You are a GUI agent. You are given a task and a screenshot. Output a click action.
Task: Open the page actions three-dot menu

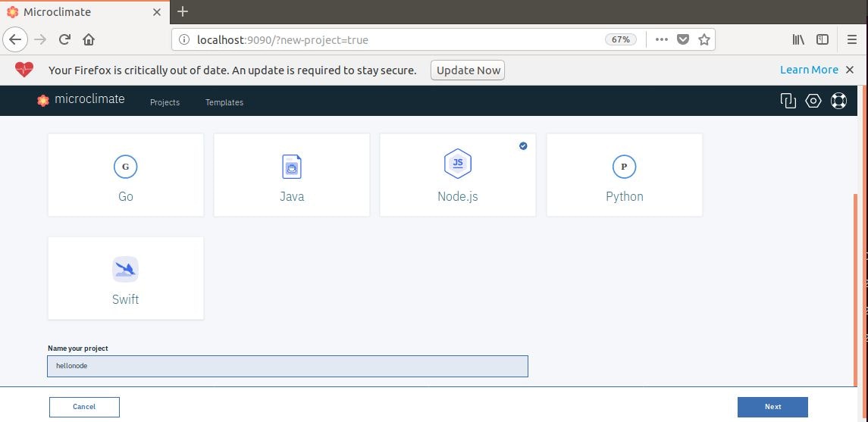[x=662, y=40]
